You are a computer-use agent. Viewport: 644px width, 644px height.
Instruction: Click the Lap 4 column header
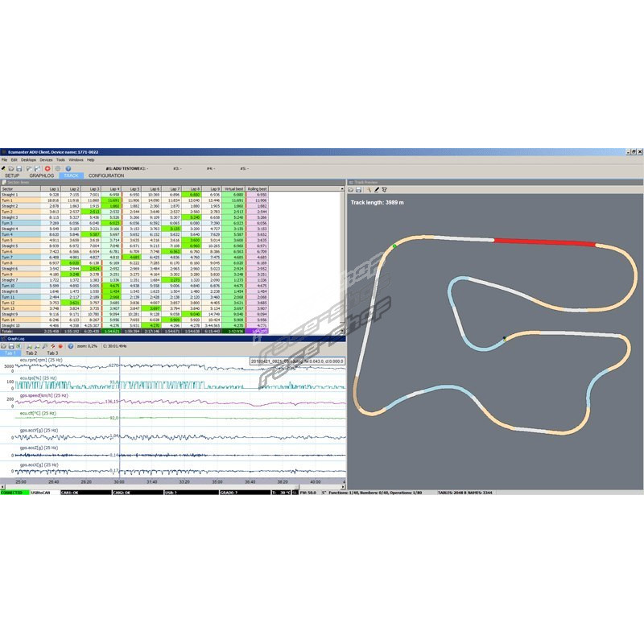114,188
